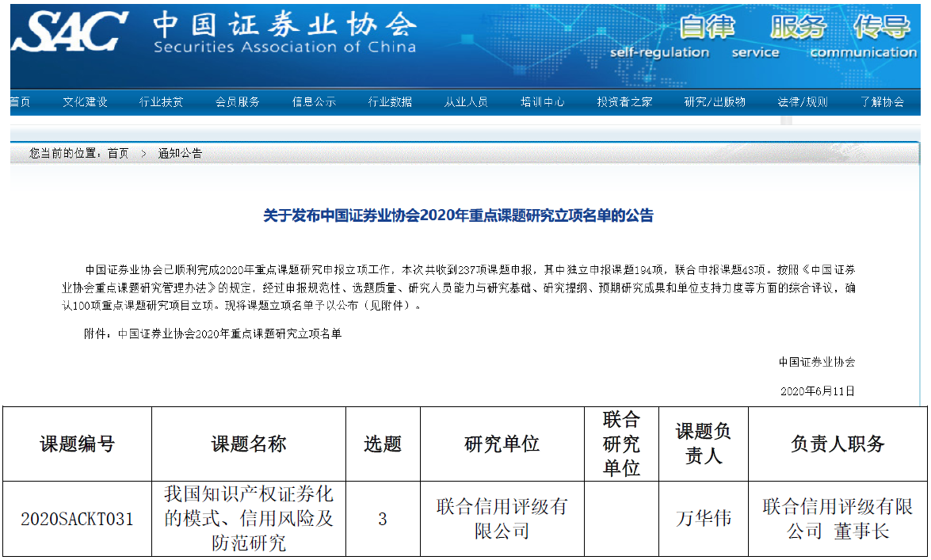Open the 研究/出版物 menu
Screen dimensions: 931x560
tap(715, 102)
